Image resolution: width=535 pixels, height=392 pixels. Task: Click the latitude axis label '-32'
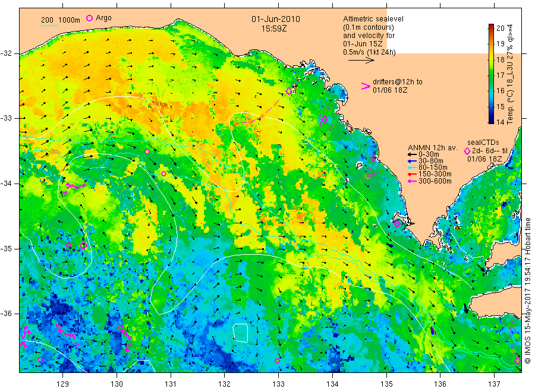[6, 54]
